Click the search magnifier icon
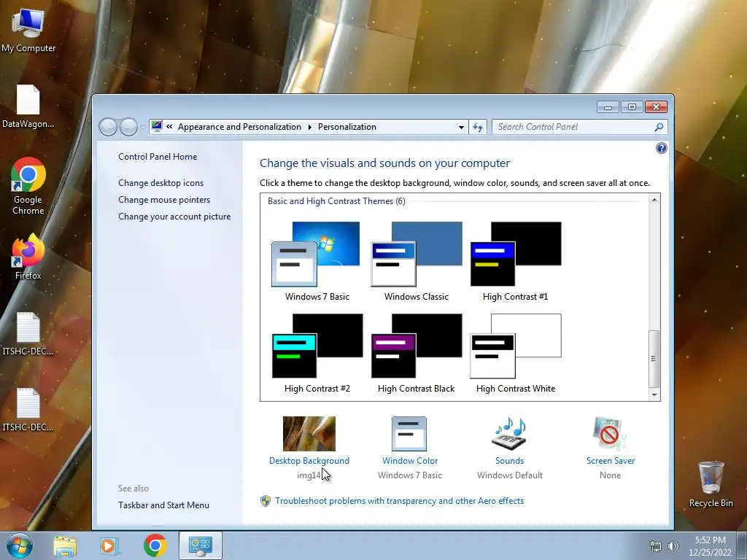This screenshot has width=747, height=560. pyautogui.click(x=659, y=127)
